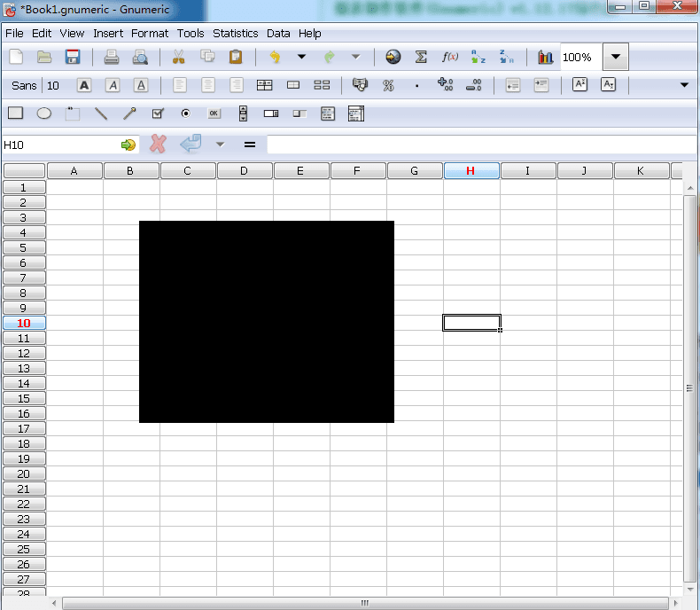The width and height of the screenshot is (700, 610).
Task: Click the Save file icon
Action: [73, 57]
